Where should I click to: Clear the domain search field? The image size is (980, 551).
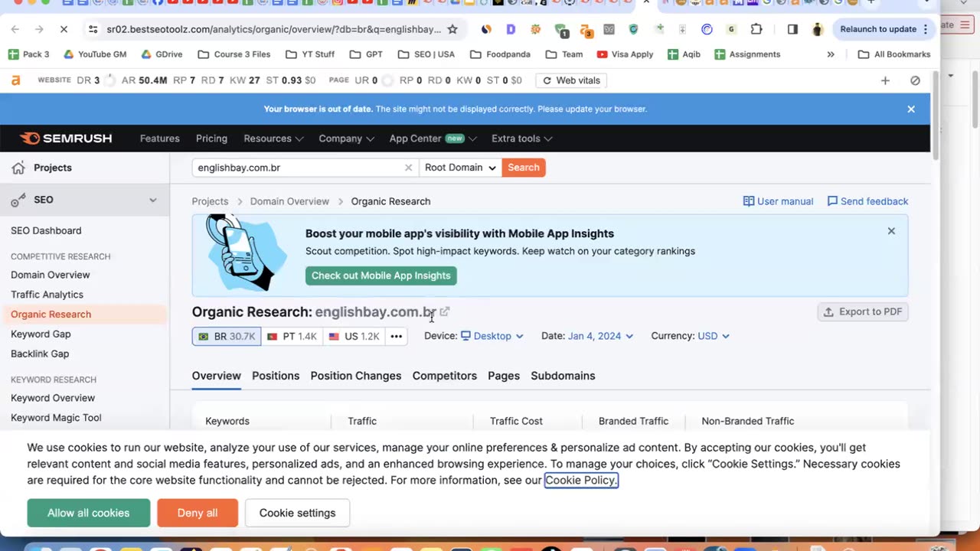(408, 168)
